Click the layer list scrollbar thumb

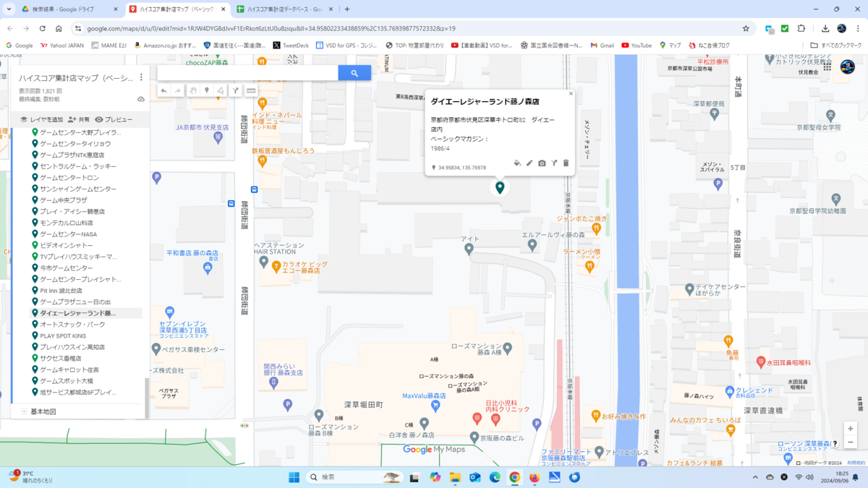click(147, 397)
